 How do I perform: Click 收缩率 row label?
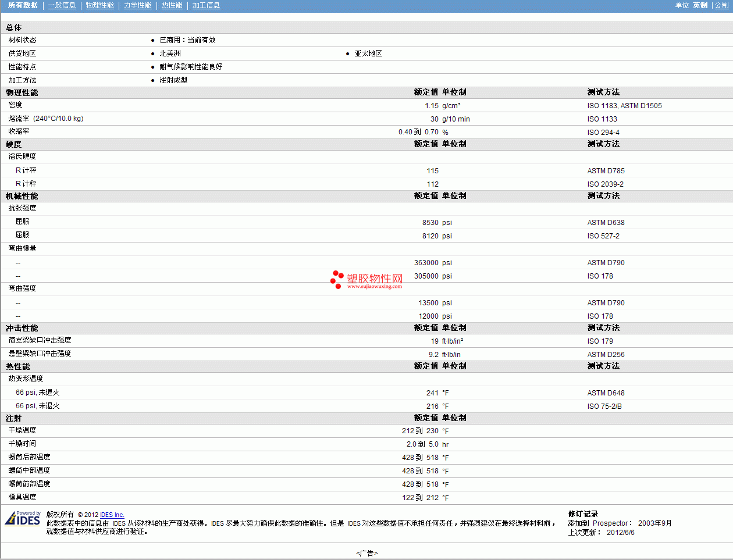pos(19,131)
